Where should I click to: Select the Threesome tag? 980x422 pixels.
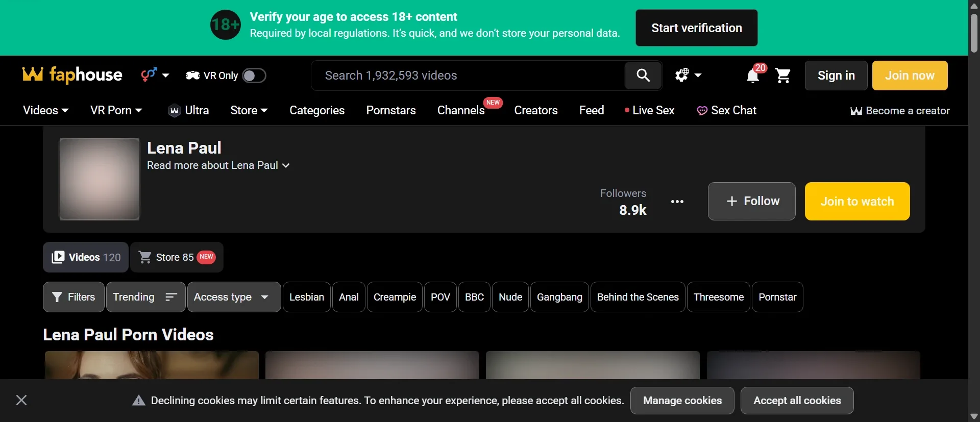click(719, 297)
